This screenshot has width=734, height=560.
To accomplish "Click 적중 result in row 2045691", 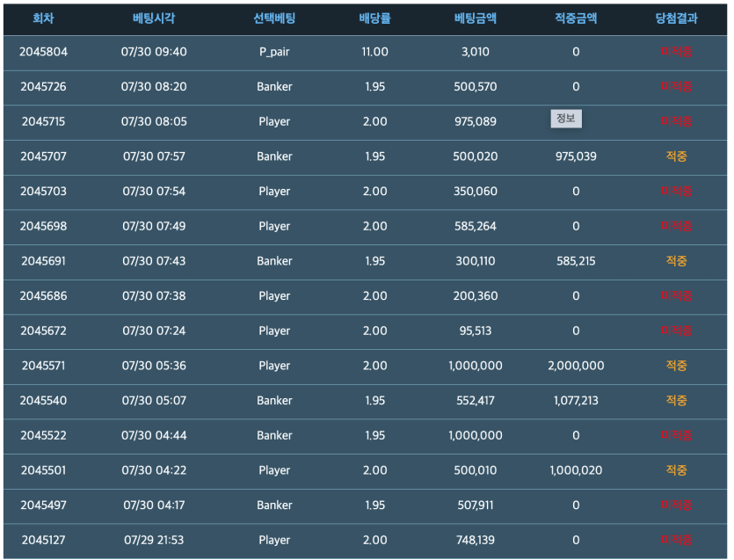I will tap(676, 261).
